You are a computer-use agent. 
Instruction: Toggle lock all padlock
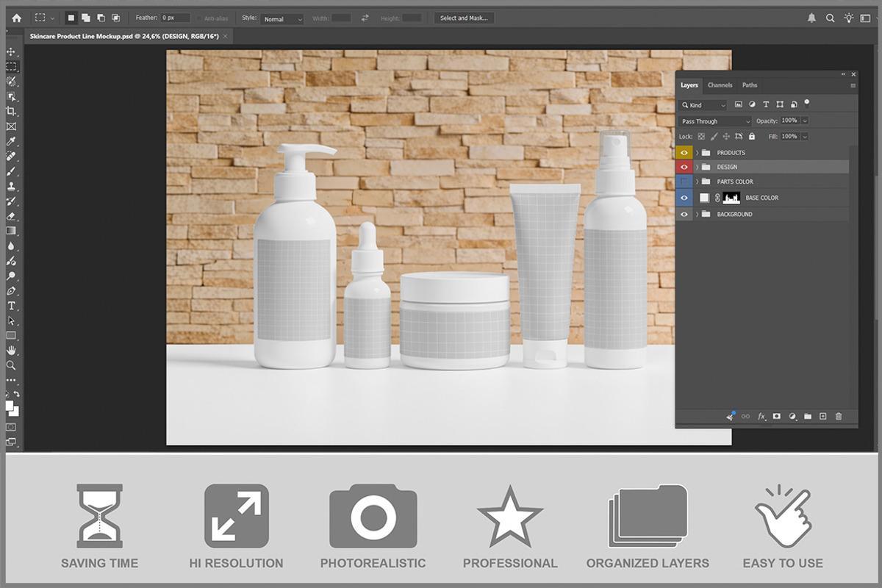[751, 137]
